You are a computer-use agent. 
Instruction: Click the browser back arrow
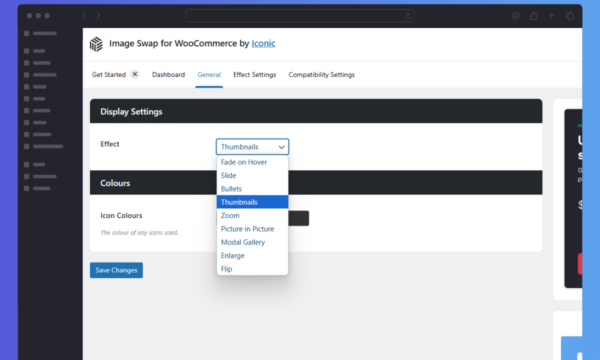[84, 16]
